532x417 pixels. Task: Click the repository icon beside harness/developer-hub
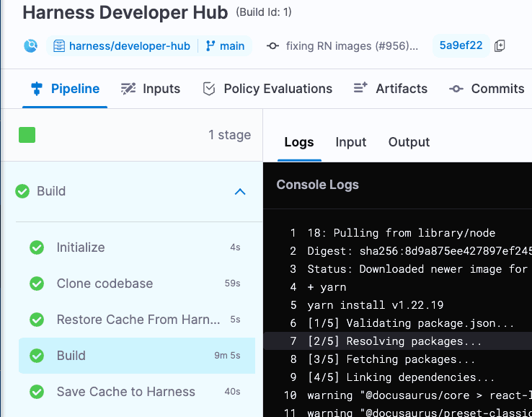[59, 46]
